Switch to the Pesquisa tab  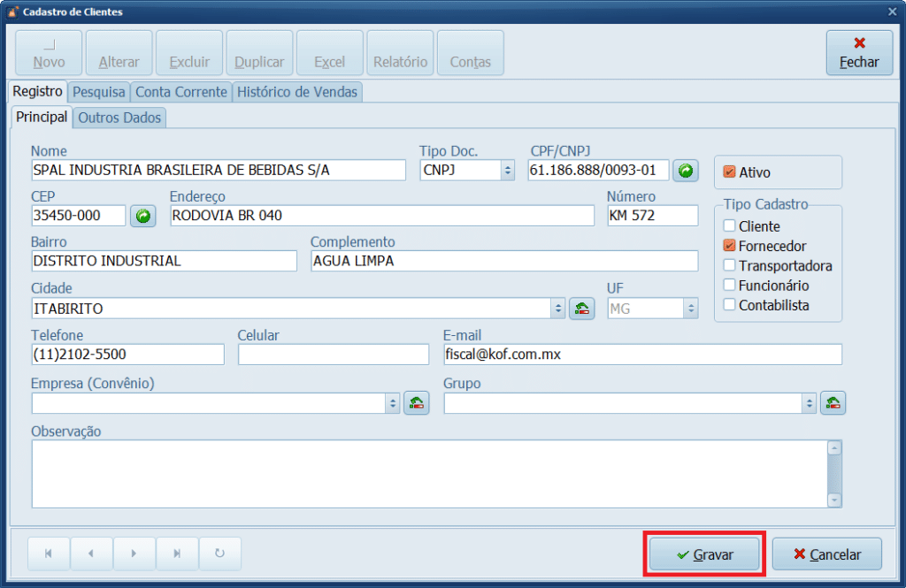[x=98, y=92]
